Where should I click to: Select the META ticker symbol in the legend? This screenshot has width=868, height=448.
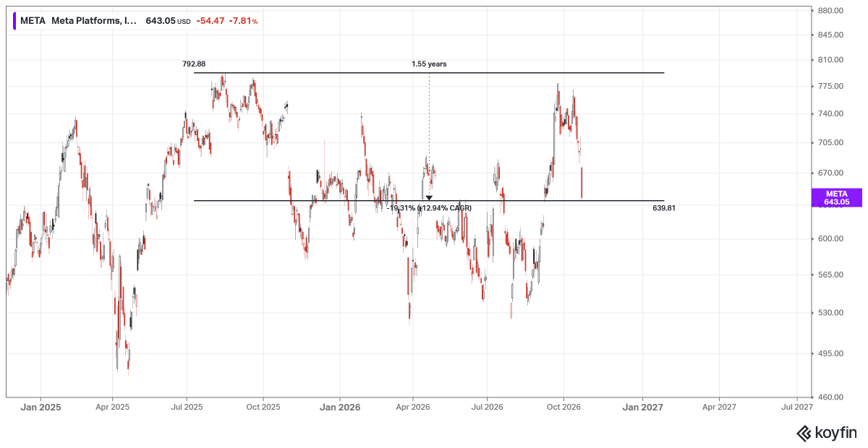tap(33, 21)
